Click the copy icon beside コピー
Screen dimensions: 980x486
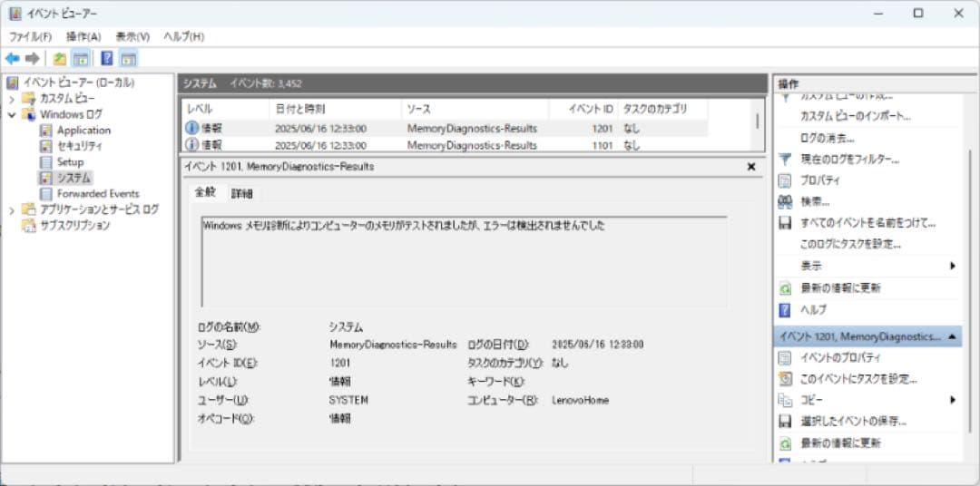coord(785,401)
